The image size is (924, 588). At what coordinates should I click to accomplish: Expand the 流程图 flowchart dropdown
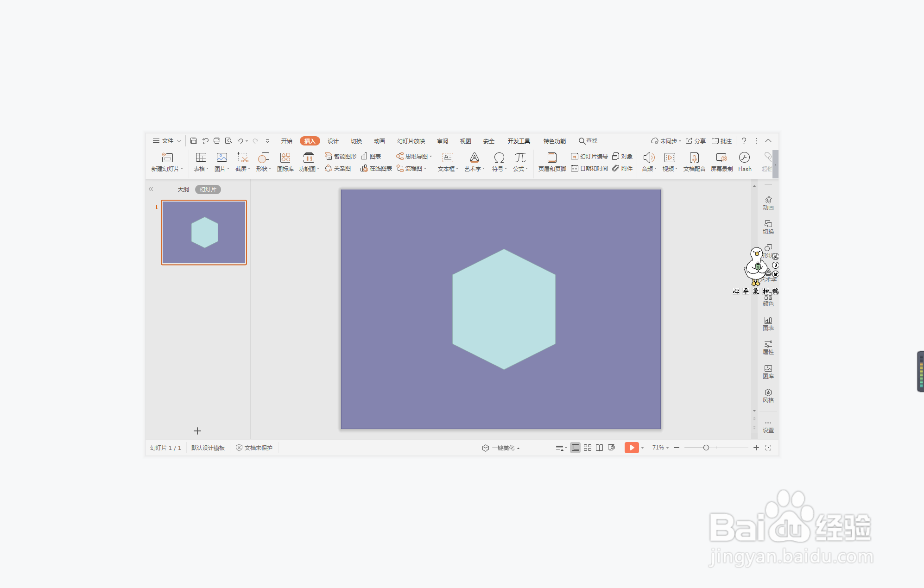pos(425,169)
